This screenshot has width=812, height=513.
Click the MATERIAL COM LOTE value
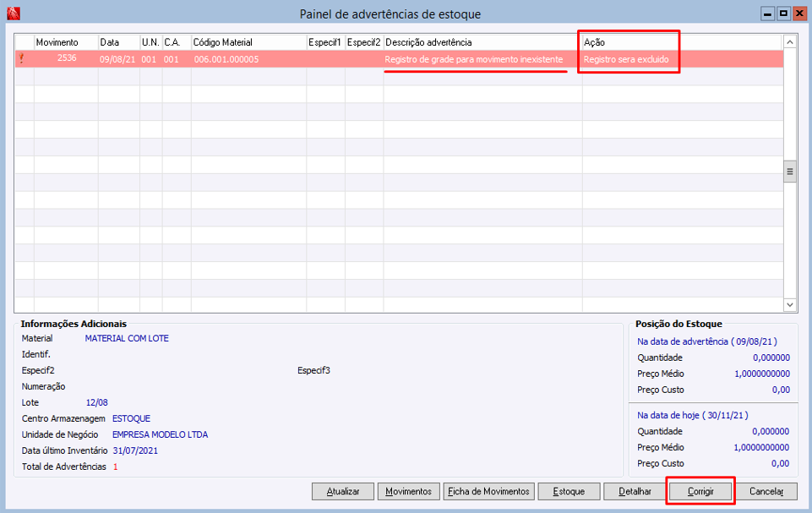127,338
